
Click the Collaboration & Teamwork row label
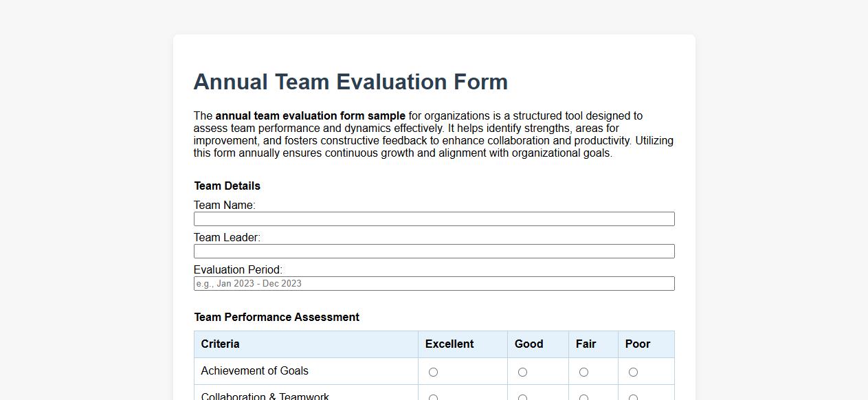[265, 397]
